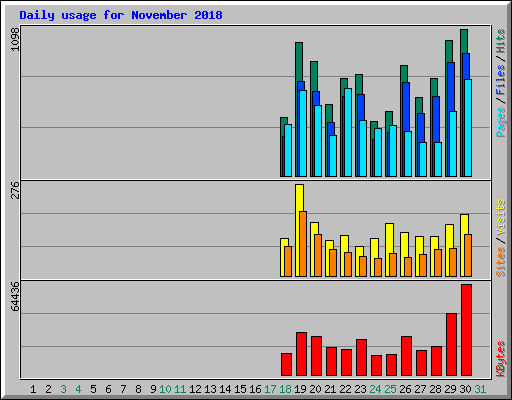Click the red KBytes bar for day 19
This screenshot has height=400, width=512.
[x=301, y=354]
